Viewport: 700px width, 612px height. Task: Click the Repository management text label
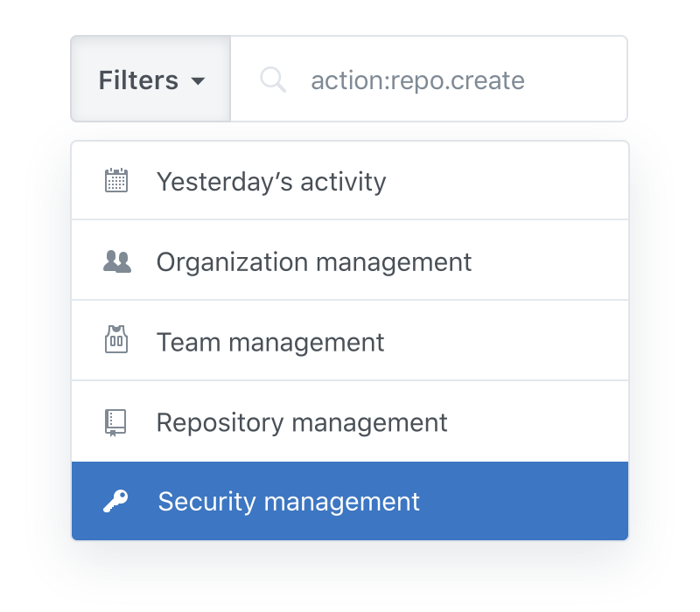coord(302,423)
